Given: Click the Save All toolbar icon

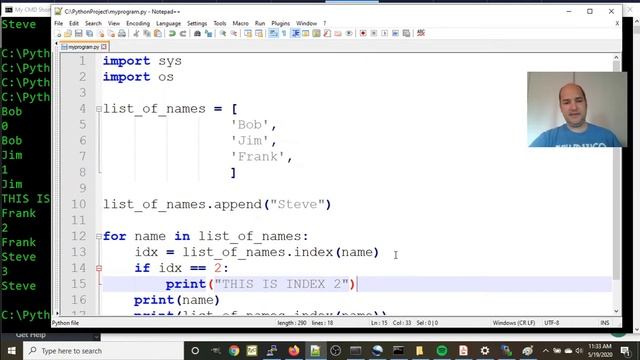Looking at the screenshot, I should pos(89,33).
